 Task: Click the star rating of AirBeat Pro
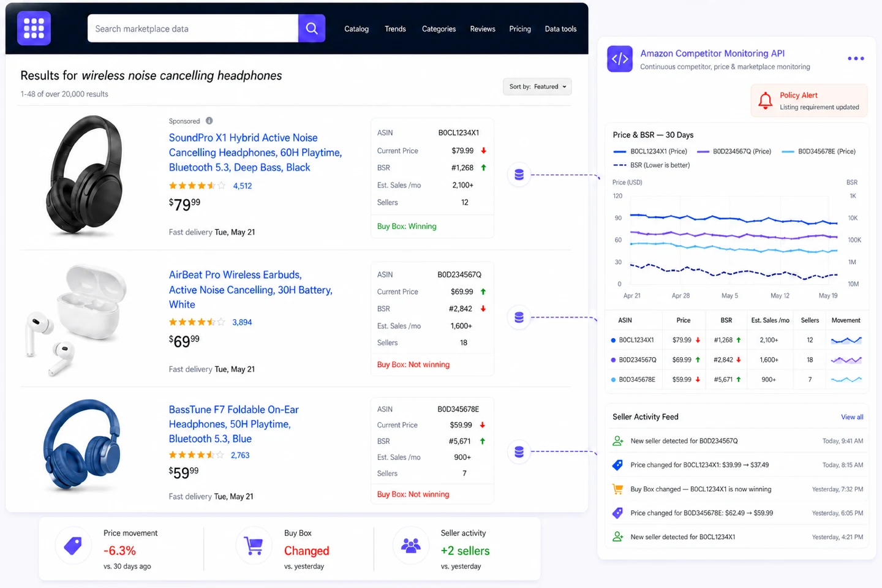(197, 322)
